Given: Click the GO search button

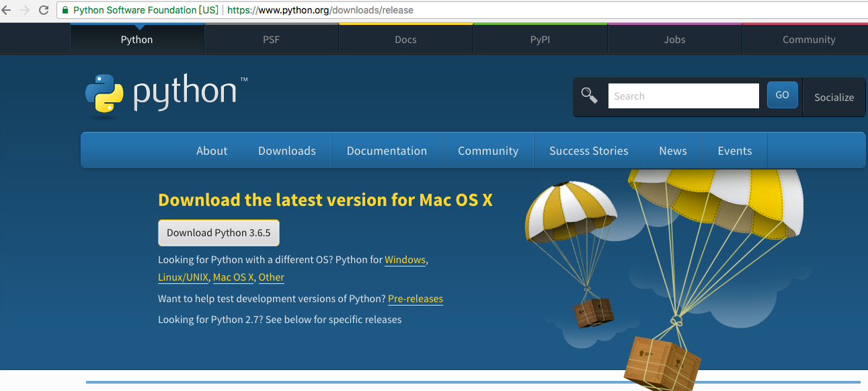Looking at the screenshot, I should (782, 95).
